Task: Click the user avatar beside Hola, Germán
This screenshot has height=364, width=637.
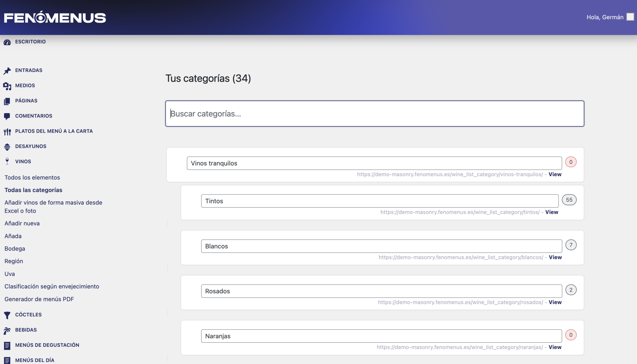Action: 630,17
